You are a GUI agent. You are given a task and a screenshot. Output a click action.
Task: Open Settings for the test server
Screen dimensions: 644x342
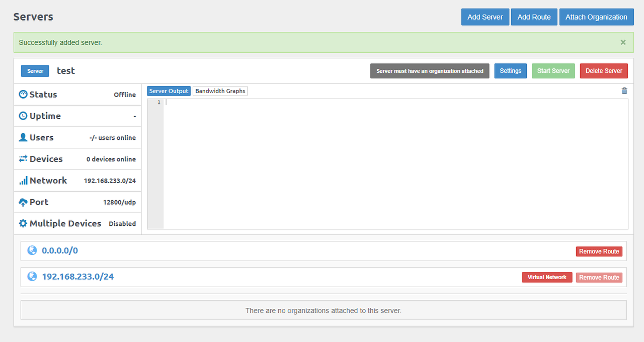pos(511,71)
